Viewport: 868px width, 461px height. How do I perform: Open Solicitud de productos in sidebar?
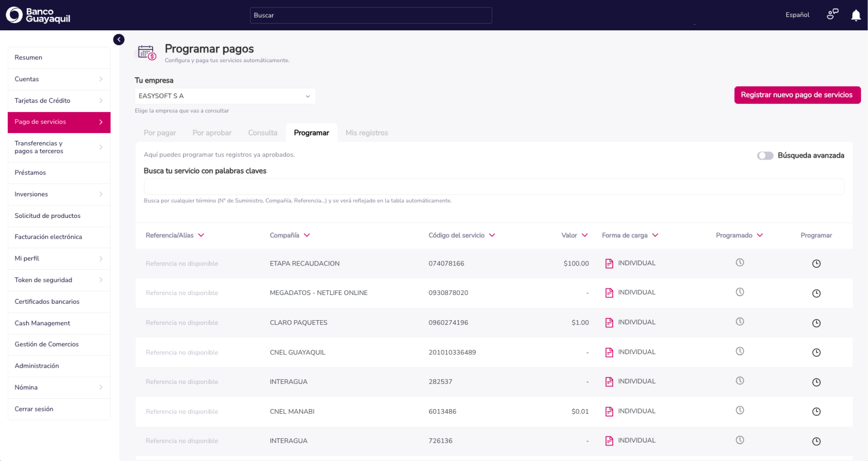pos(59,216)
